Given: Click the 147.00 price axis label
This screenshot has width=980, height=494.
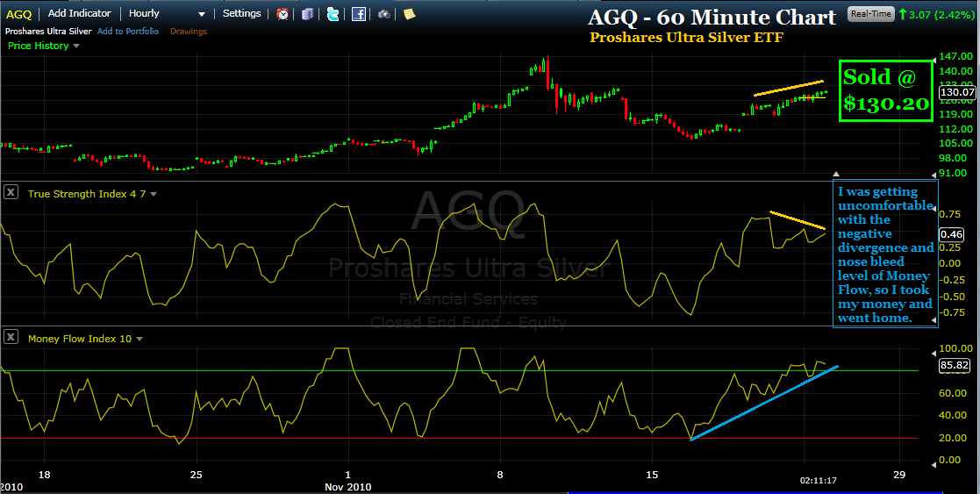Looking at the screenshot, I should (x=955, y=57).
